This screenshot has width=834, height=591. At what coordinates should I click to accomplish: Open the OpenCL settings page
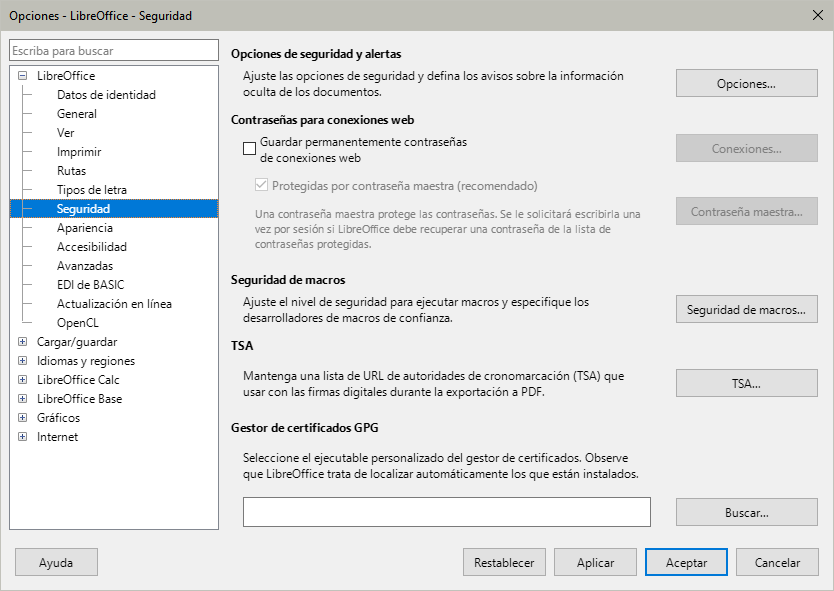78,323
